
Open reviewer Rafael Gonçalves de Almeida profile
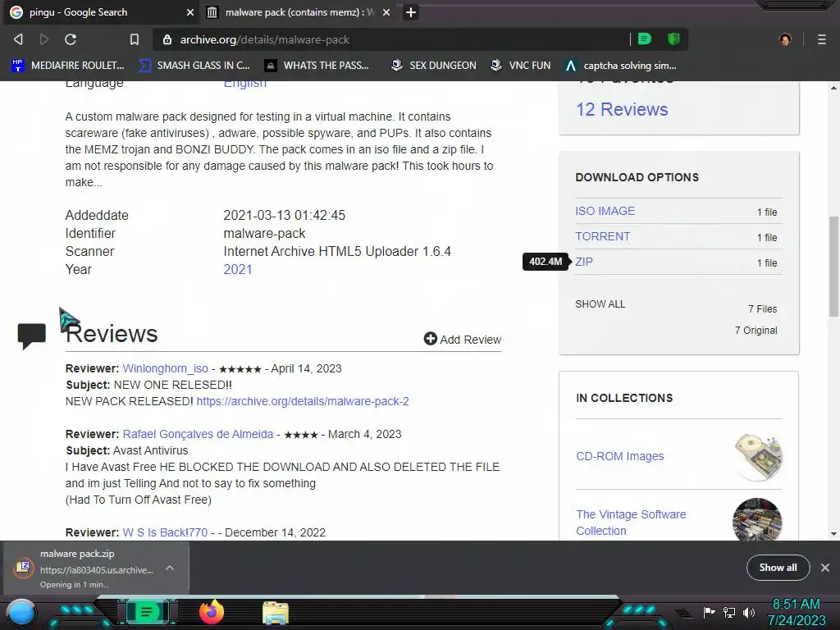pos(199,434)
